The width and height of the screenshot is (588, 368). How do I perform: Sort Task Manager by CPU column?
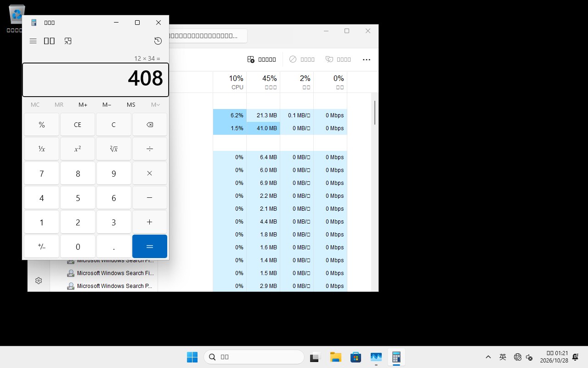pos(230,82)
